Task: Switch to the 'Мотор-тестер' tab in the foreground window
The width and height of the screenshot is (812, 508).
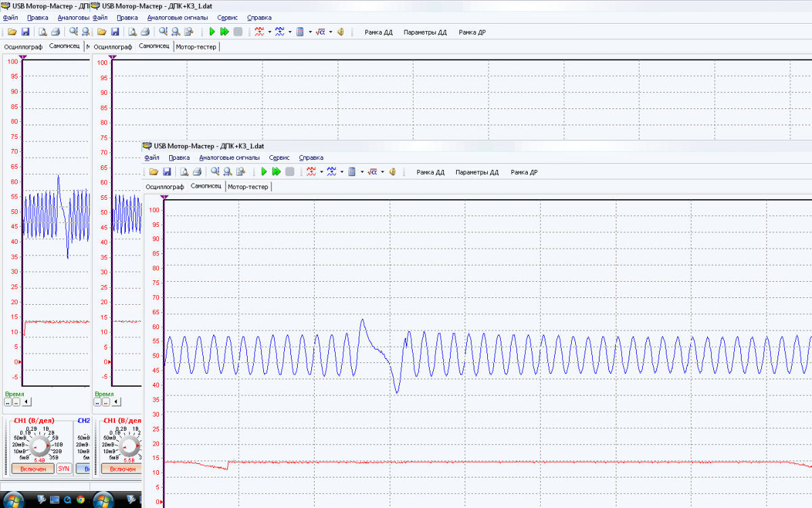Action: point(248,187)
